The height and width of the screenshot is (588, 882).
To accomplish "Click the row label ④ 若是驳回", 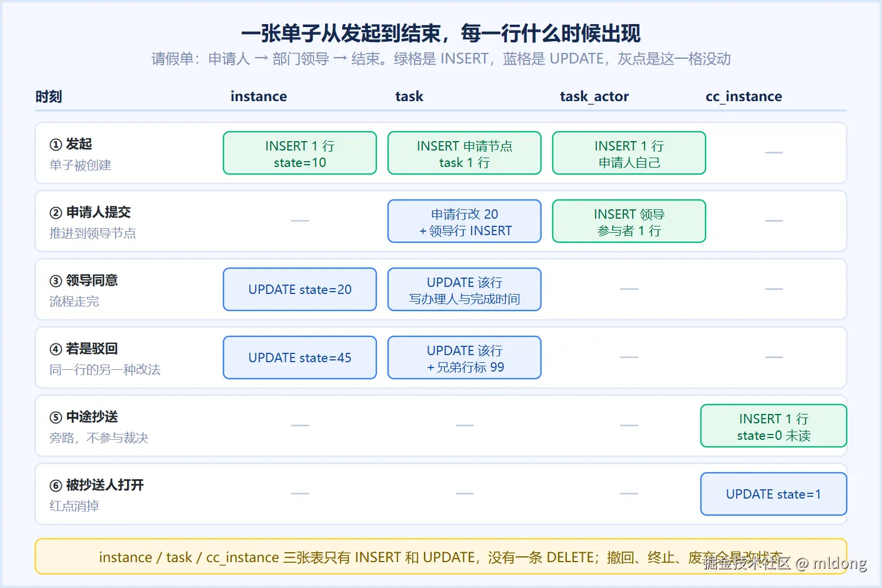I will [x=84, y=349].
